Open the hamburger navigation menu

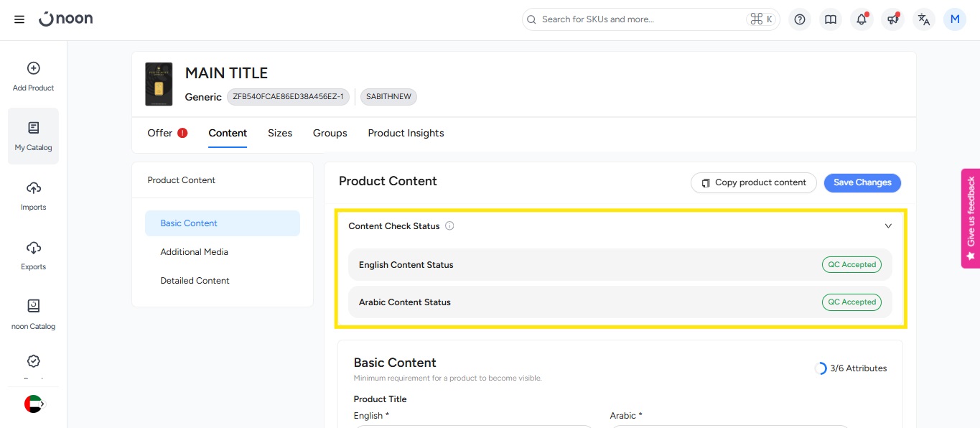coord(19,19)
